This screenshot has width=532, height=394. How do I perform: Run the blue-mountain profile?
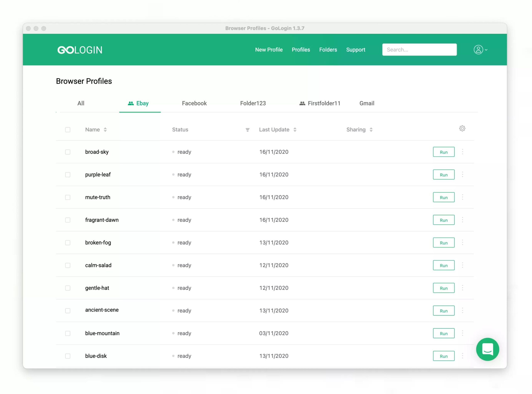[x=444, y=333]
